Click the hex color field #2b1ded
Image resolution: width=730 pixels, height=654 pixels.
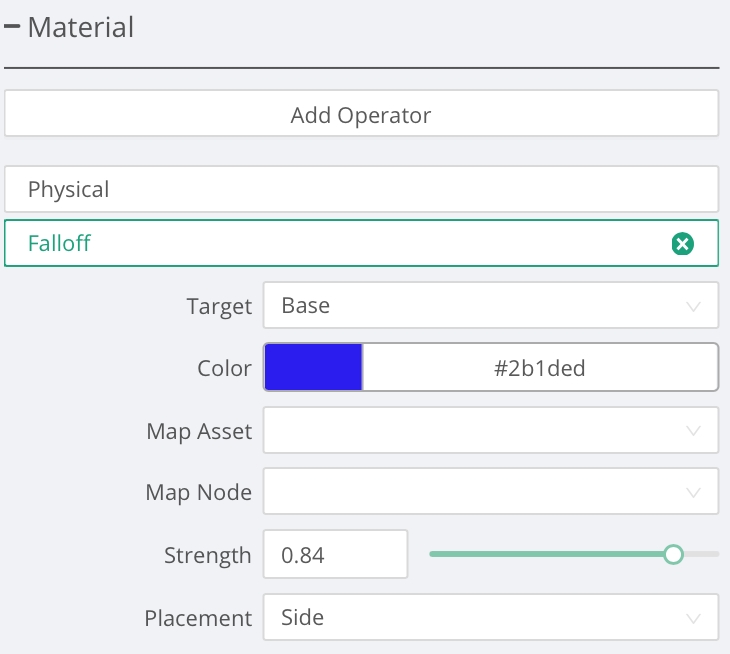pos(539,368)
